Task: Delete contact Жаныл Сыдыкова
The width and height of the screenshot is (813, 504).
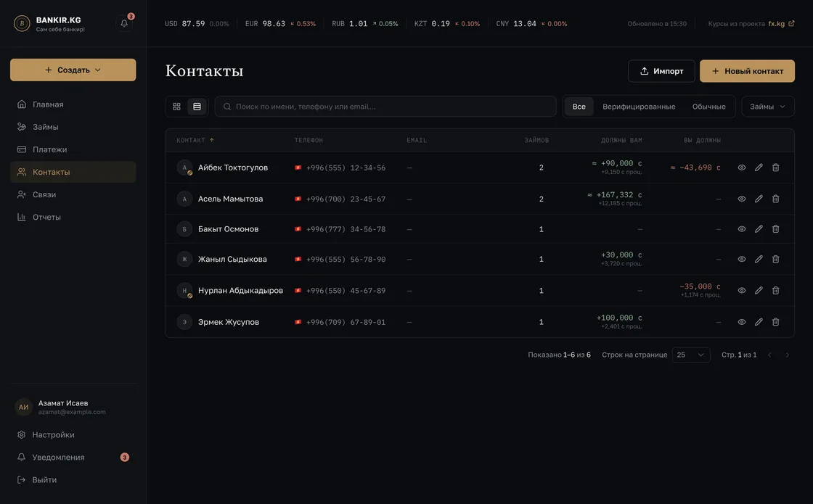Action: pos(776,259)
